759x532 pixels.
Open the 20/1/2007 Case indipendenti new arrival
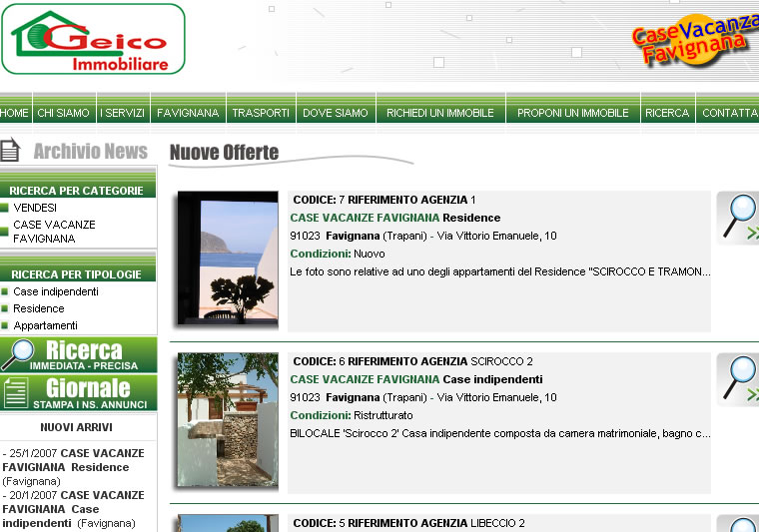tap(74, 509)
